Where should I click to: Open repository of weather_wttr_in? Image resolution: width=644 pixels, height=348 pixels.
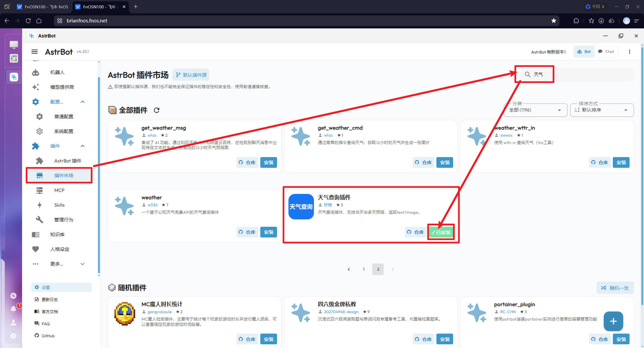click(600, 162)
